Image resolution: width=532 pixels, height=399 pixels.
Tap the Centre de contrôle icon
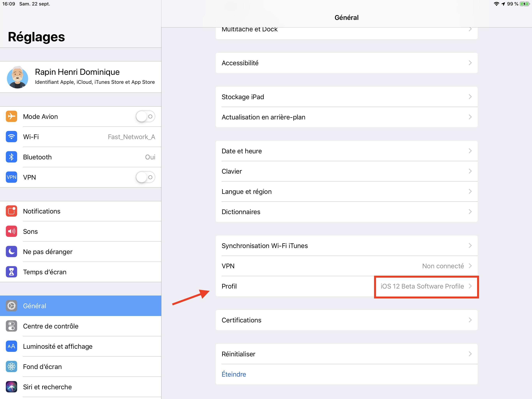click(x=11, y=326)
